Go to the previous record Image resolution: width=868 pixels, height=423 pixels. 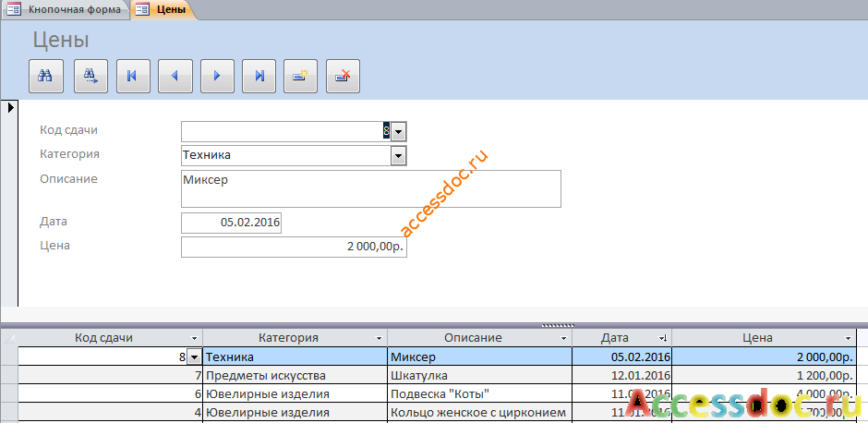click(175, 76)
